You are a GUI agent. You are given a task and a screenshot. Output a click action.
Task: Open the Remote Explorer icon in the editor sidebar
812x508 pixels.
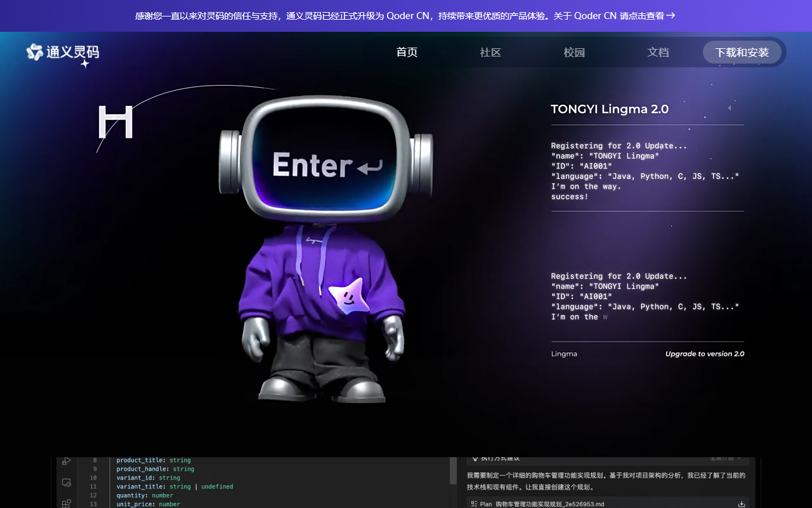point(67,483)
